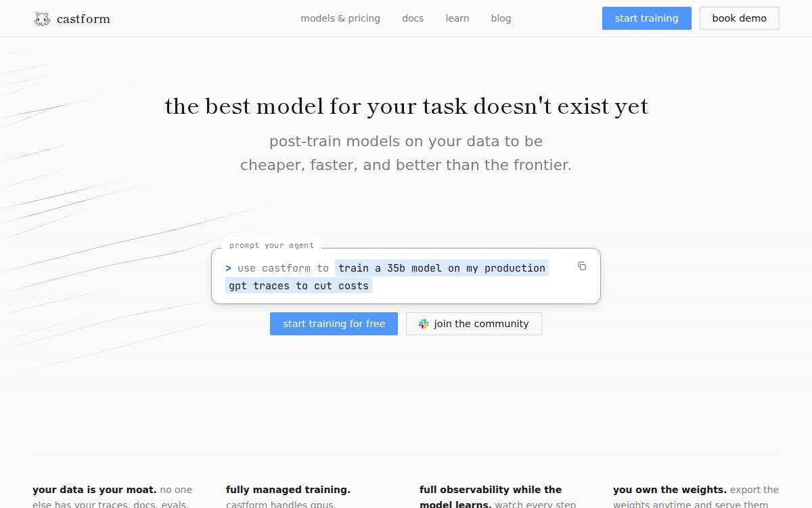Select the highlighted 'gpt traces to cut costs' text
The height and width of the screenshot is (508, 812).
[298, 286]
